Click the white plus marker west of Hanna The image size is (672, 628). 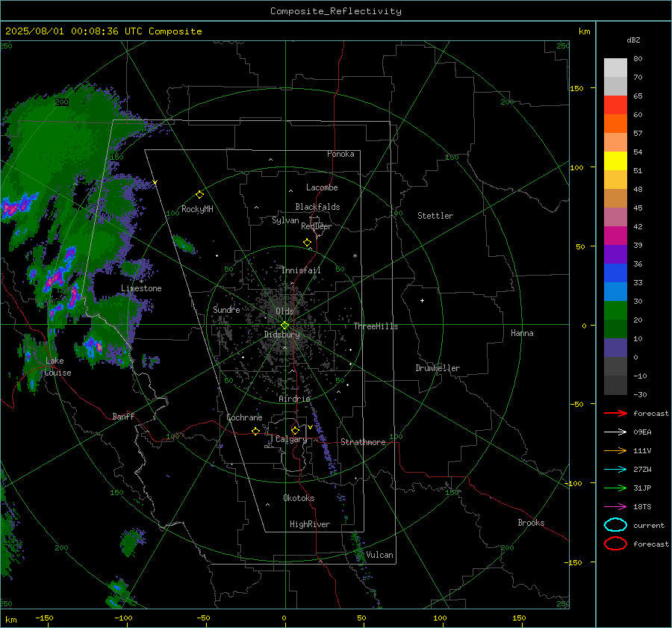coord(422,300)
